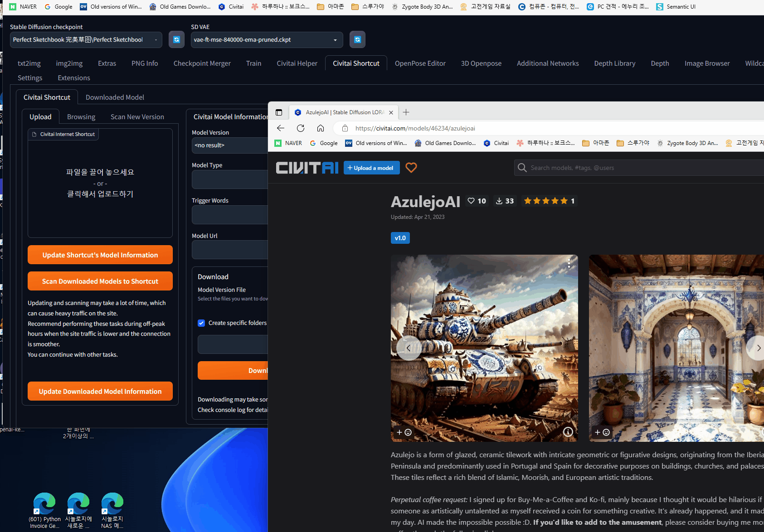Expand the Stable Diffusion checkpoint dropdown

[x=86, y=40]
